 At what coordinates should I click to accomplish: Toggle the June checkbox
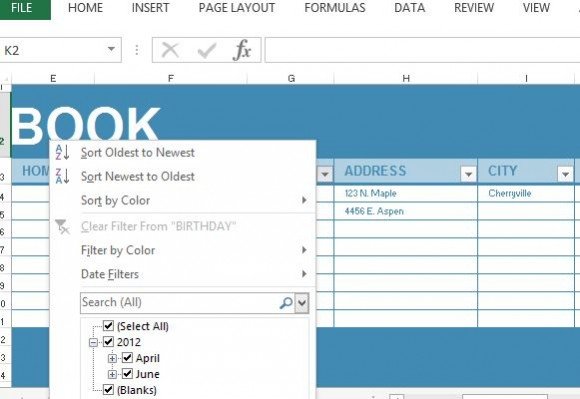tap(127, 373)
